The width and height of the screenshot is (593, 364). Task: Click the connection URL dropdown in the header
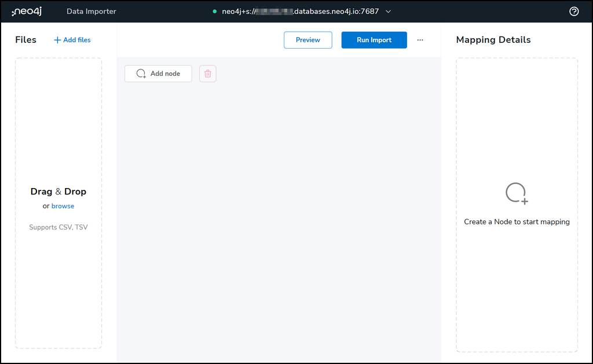pos(301,11)
